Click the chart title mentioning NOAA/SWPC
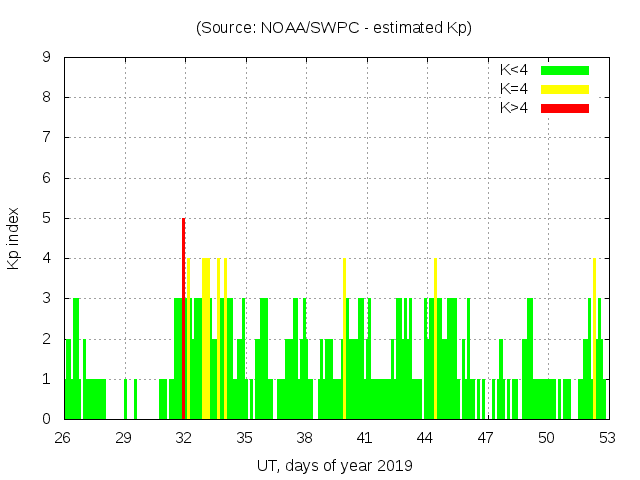The width and height of the screenshot is (640, 480). tap(334, 27)
